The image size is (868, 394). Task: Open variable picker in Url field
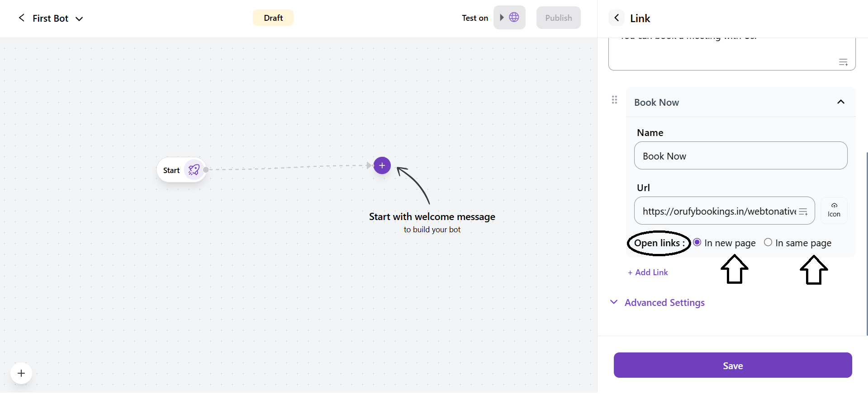[x=803, y=211]
